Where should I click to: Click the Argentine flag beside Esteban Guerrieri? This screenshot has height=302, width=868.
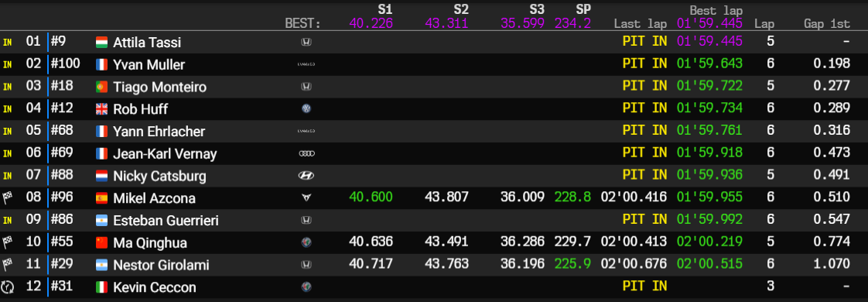[101, 220]
